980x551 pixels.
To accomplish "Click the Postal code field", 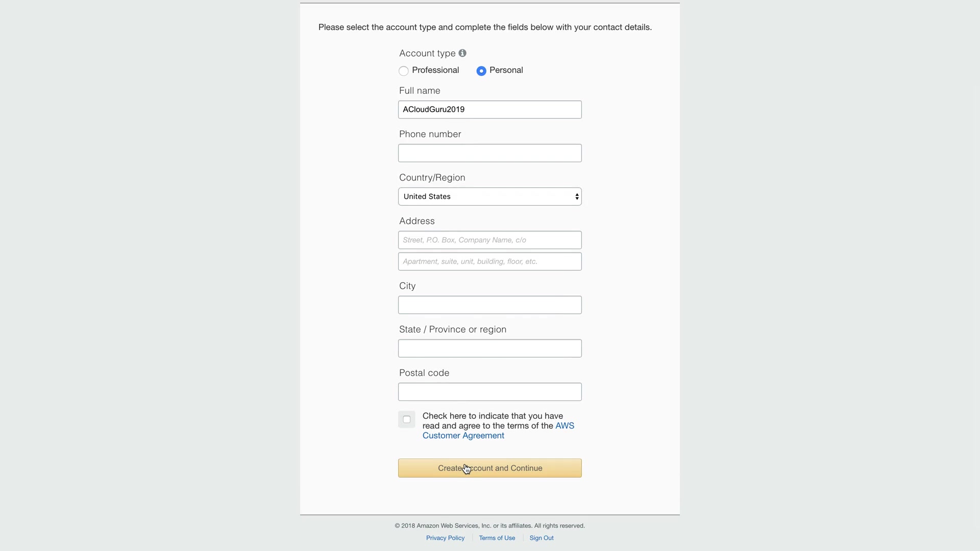I will click(489, 392).
